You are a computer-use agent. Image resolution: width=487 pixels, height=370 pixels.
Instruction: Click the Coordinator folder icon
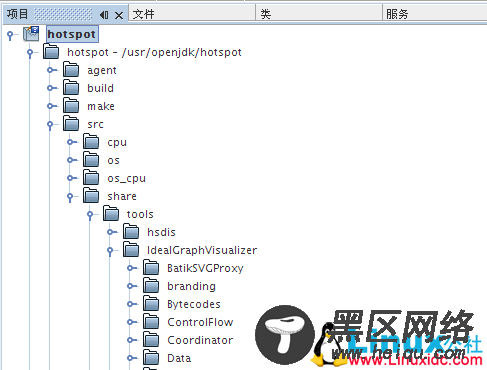151,340
